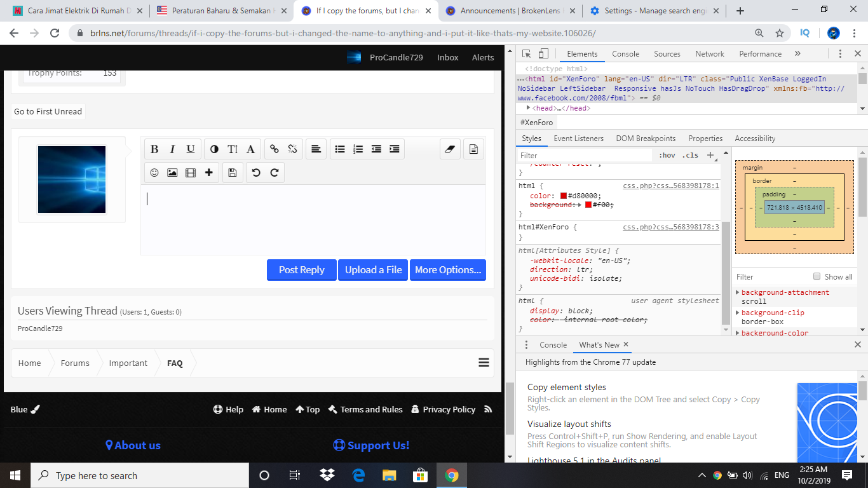Open drafts with the floppy disk icon

point(233,173)
